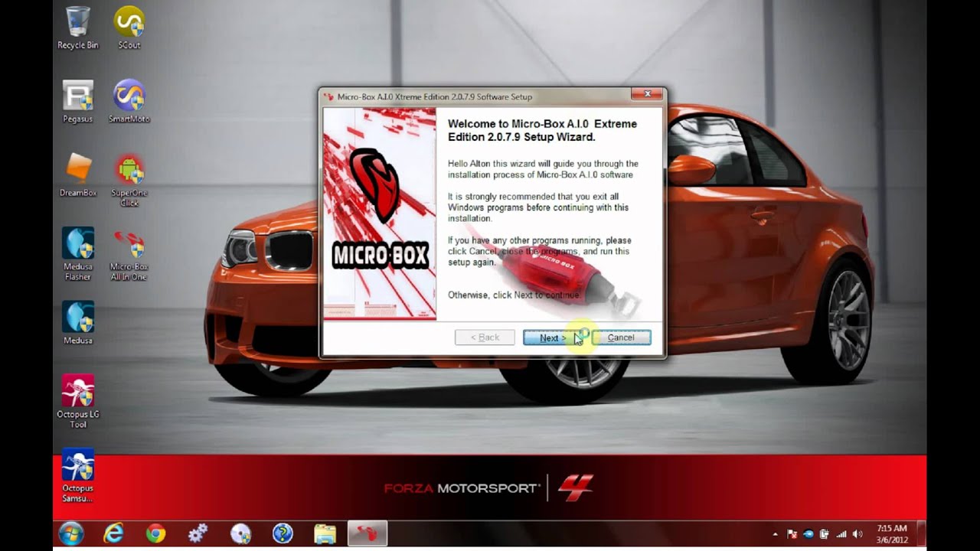This screenshot has width=980, height=551.
Task: Open the disc program taskbar icon
Action: (240, 533)
